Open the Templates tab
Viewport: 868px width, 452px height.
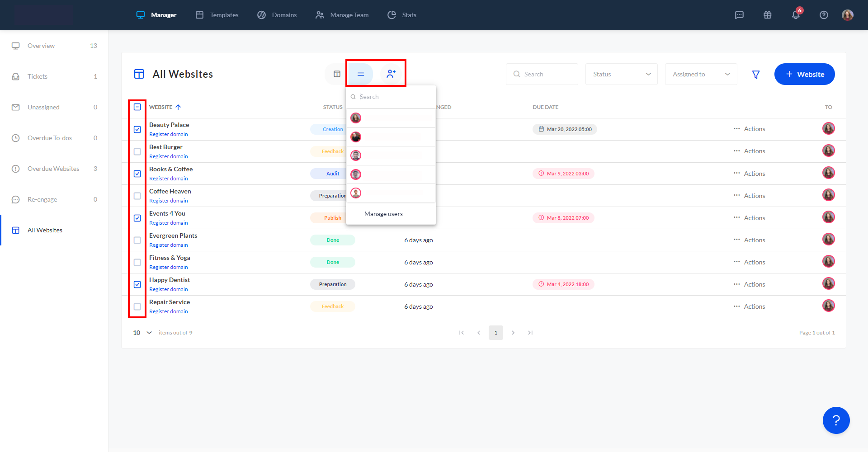coord(217,15)
